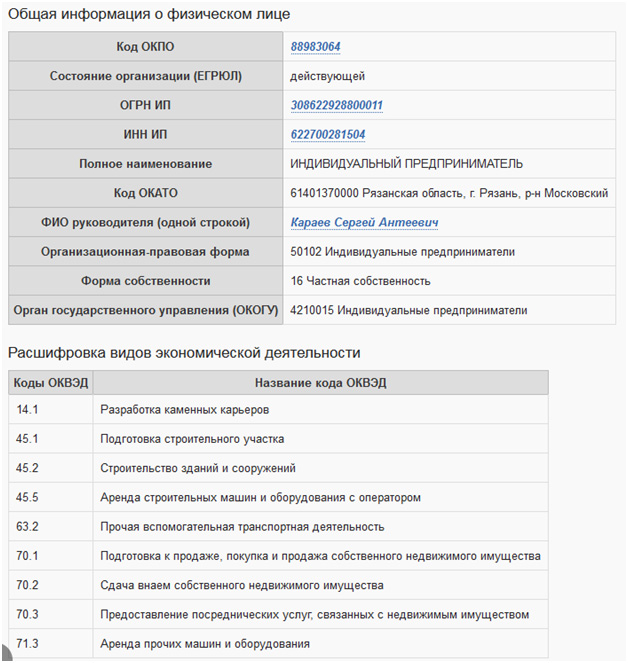628x663 pixels.
Task: Click the 'Коды ОКВЭД' column header
Action: (x=51, y=382)
